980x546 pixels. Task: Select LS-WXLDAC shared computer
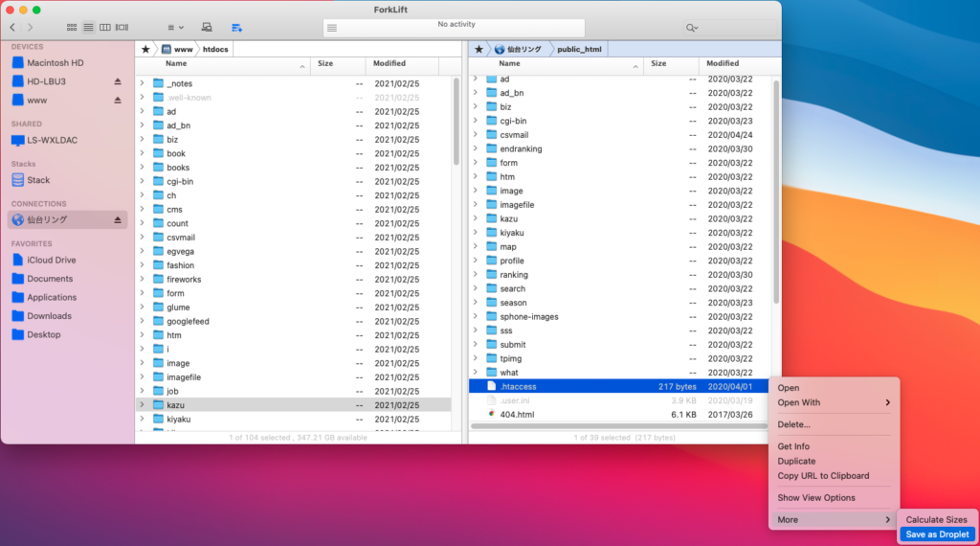click(52, 140)
